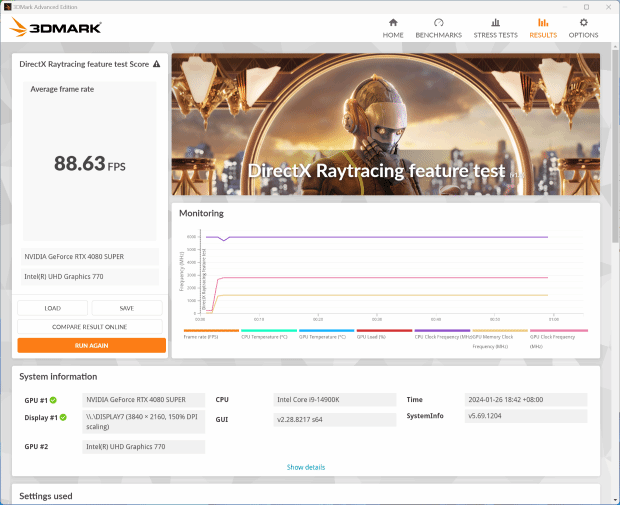Select the Results tab

click(x=543, y=28)
